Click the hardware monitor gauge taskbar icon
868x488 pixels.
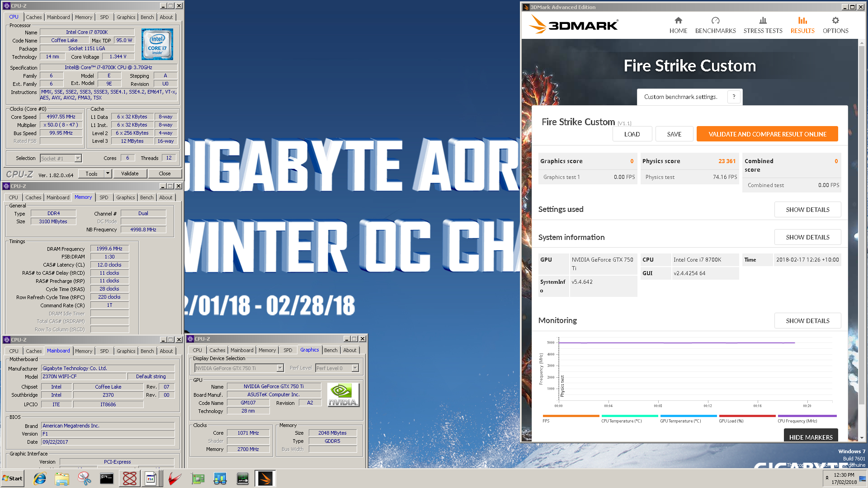click(243, 479)
